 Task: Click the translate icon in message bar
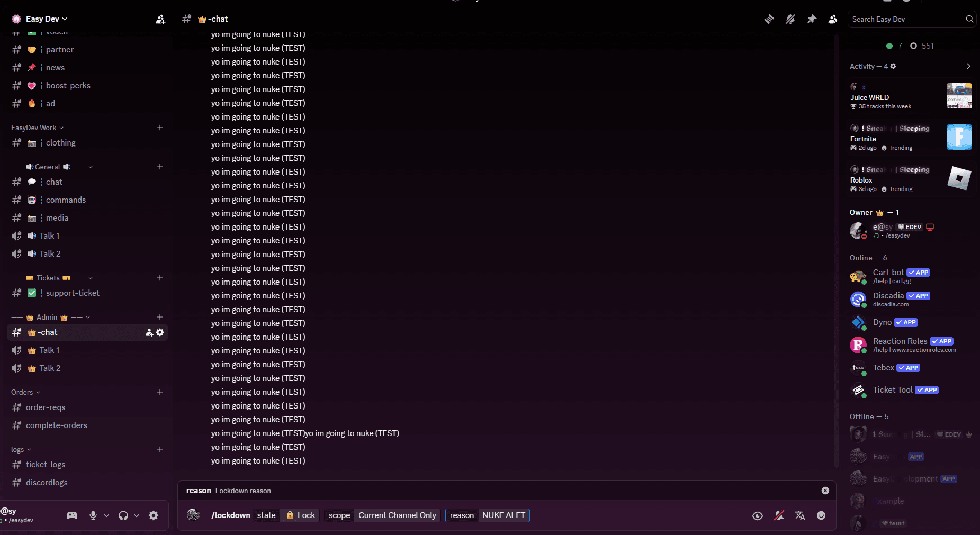800,515
